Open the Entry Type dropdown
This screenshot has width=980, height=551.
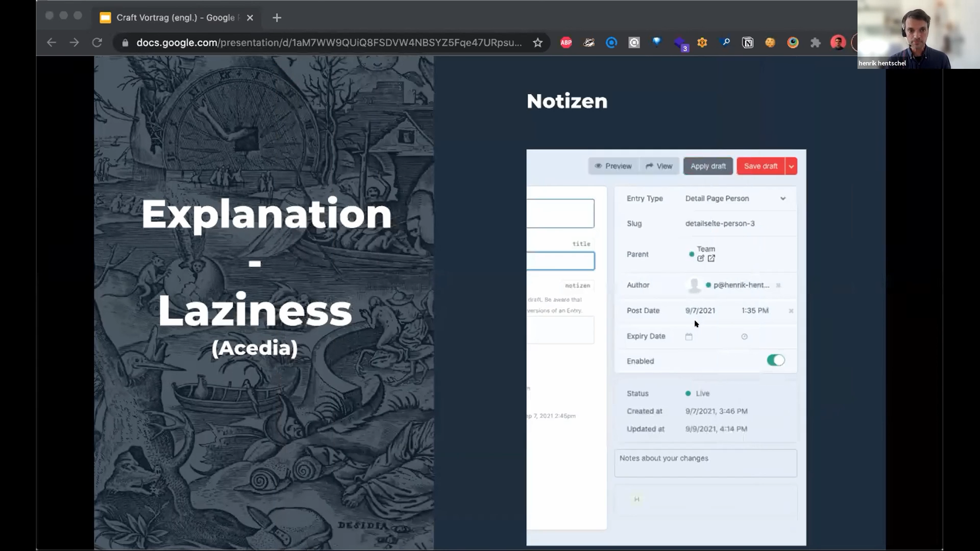coord(736,198)
